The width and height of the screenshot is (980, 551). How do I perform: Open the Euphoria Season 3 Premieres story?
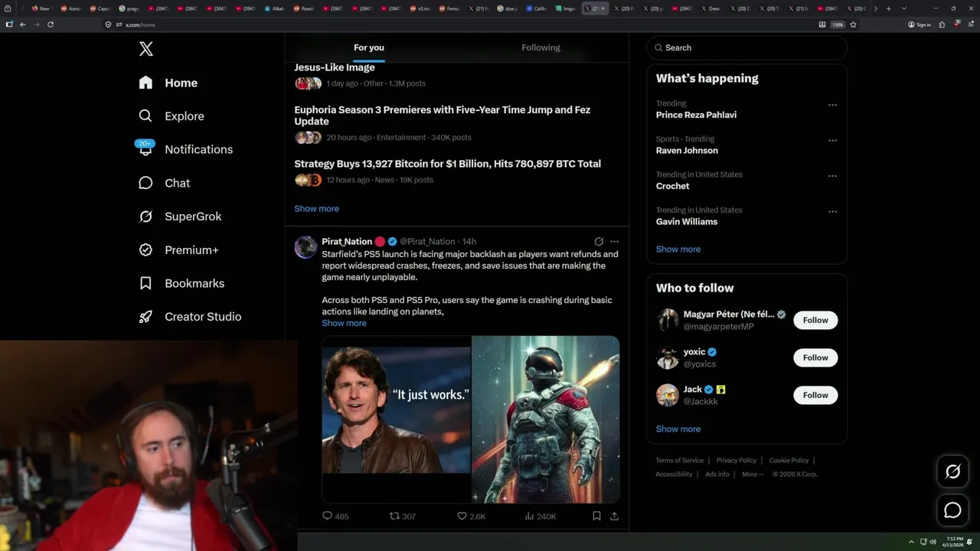click(442, 116)
